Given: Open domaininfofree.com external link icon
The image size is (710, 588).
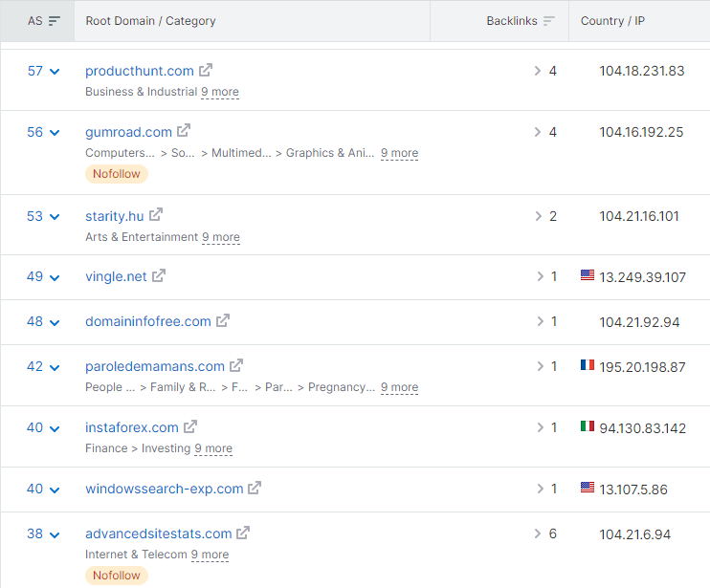Looking at the screenshot, I should 223,320.
